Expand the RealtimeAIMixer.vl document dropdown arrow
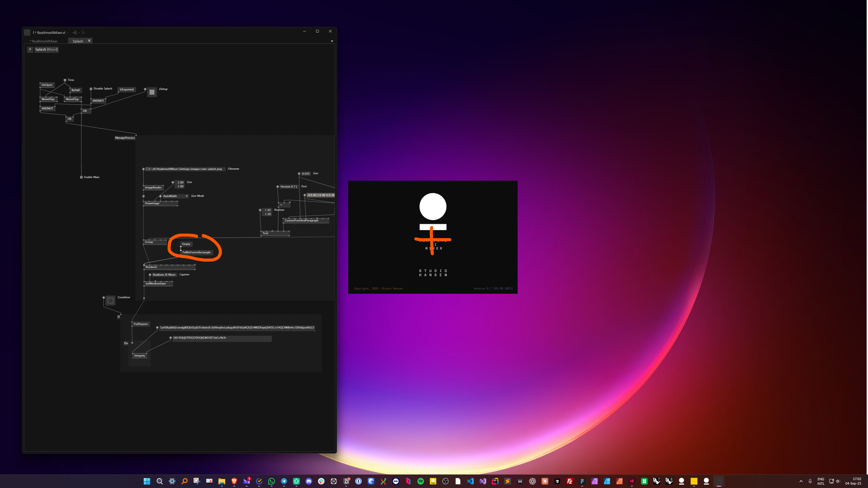This screenshot has height=488, width=868. (x=68, y=33)
